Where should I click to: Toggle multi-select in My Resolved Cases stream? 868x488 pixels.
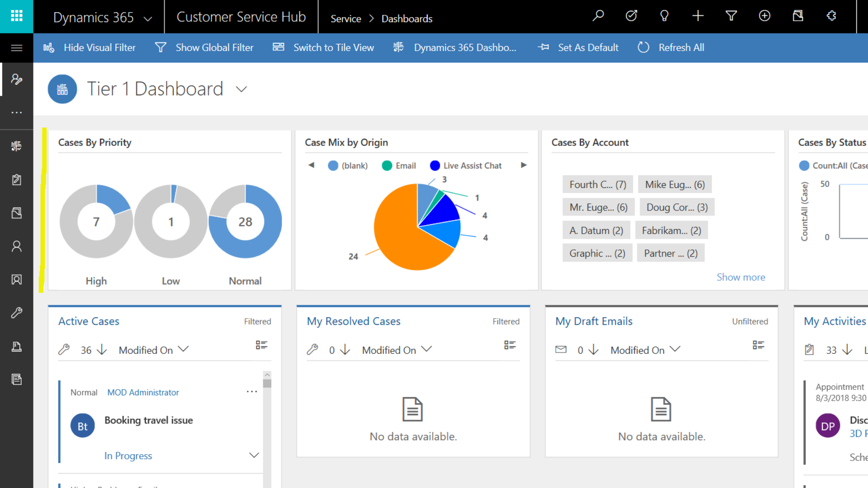click(x=510, y=345)
